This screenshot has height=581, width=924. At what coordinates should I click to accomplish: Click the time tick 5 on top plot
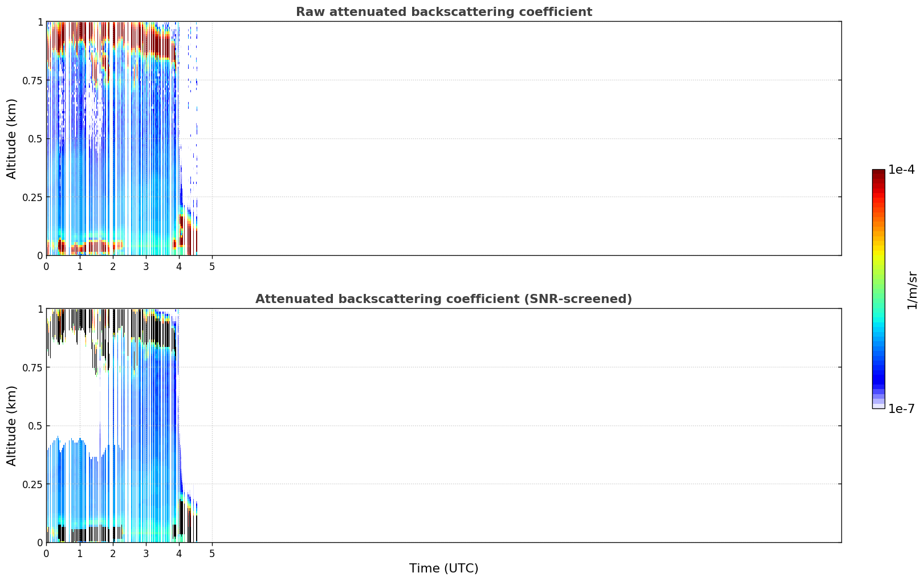212,266
